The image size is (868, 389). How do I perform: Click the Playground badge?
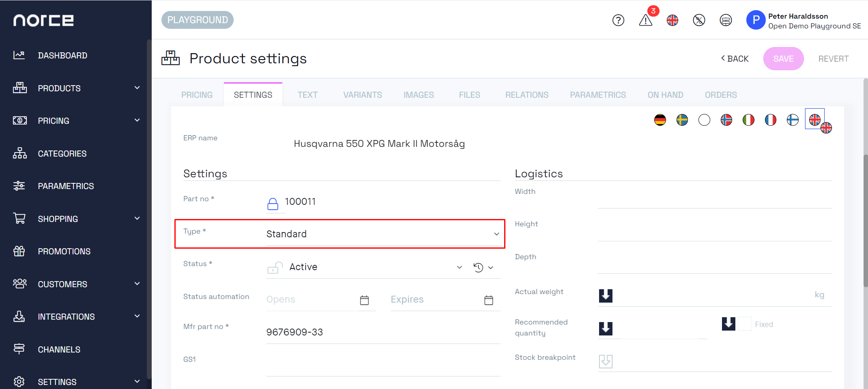(x=198, y=20)
